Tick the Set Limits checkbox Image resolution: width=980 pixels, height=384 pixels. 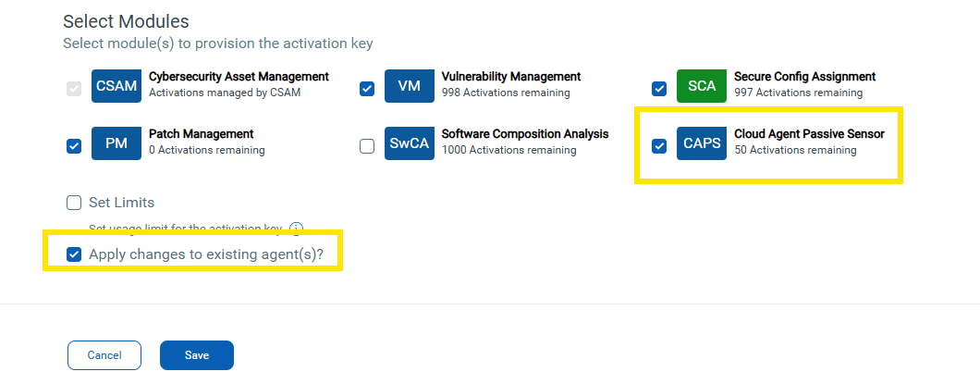pos(74,203)
